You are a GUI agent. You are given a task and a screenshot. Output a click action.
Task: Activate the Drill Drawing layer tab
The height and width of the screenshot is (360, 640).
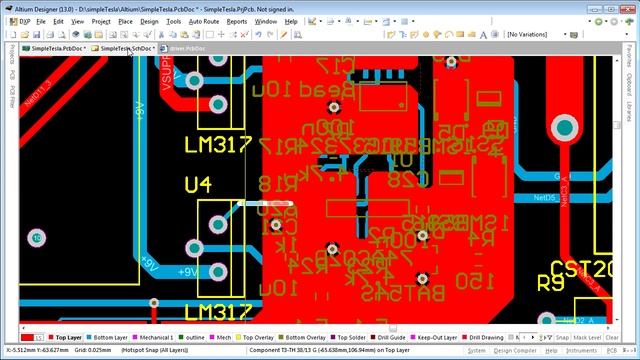(483, 338)
